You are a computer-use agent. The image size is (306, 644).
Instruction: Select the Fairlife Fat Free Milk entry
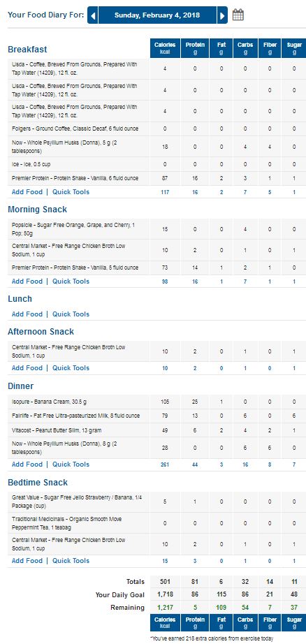(75, 416)
